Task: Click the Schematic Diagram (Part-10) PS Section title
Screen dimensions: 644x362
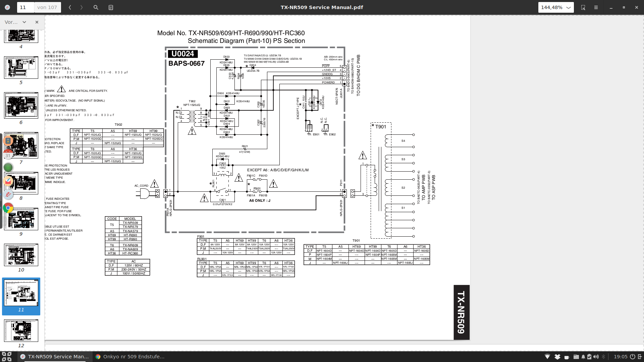Action: (246, 41)
